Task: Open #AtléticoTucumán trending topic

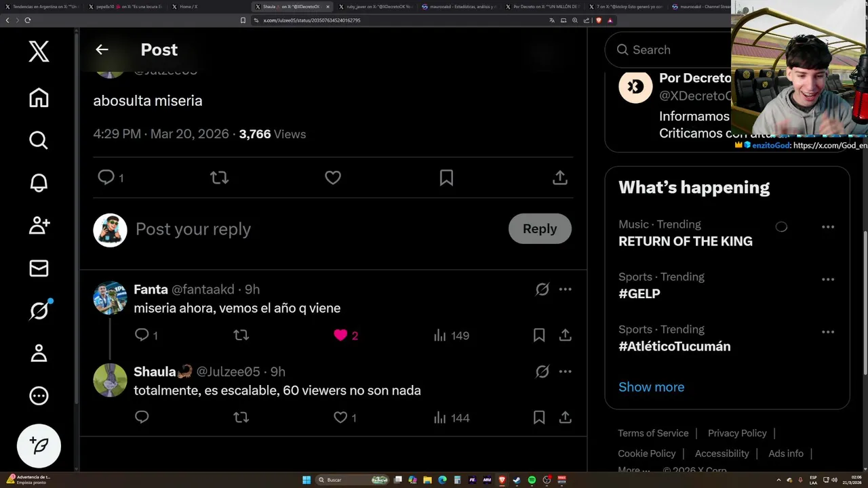Action: [675, 346]
